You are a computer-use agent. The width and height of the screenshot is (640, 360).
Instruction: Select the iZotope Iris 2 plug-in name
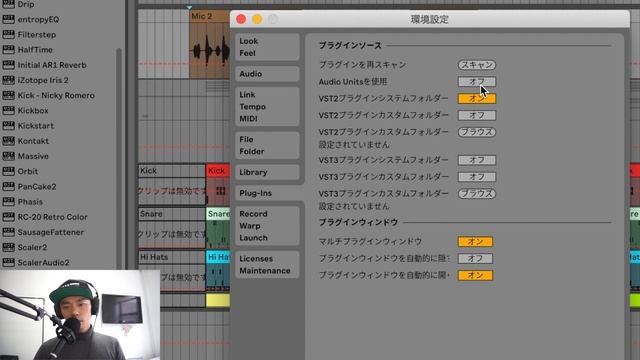click(43, 80)
